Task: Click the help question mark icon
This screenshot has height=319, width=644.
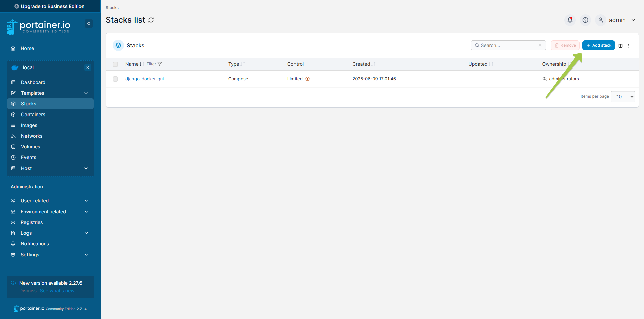Action: (585, 20)
